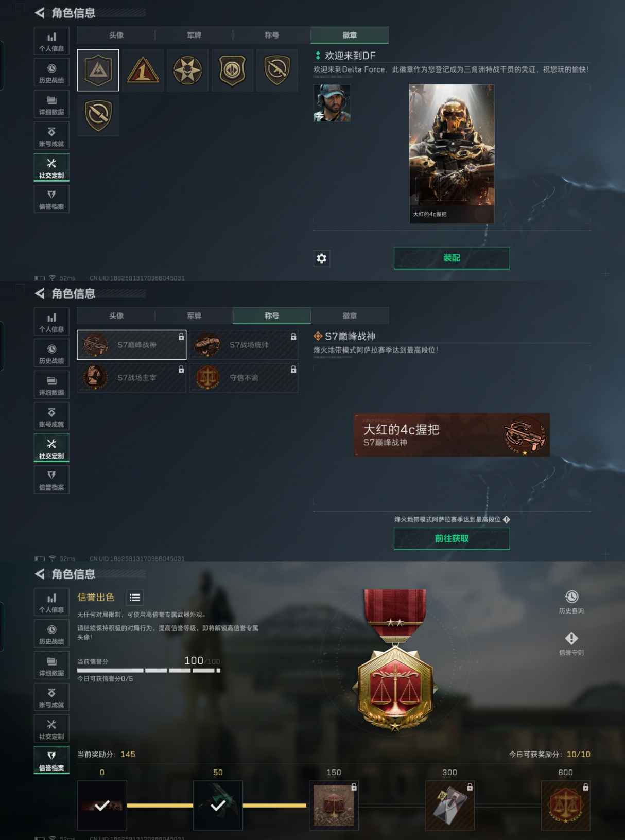The image size is (625, 840).
Task: Click the info icon after 阿萨拉赛季达到最高段位
Action: 507,519
